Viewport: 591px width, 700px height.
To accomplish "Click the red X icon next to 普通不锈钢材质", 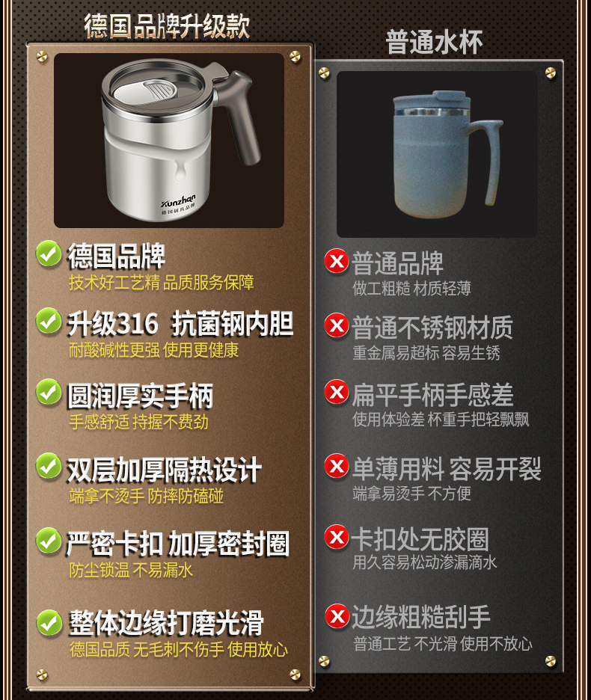I will point(337,325).
